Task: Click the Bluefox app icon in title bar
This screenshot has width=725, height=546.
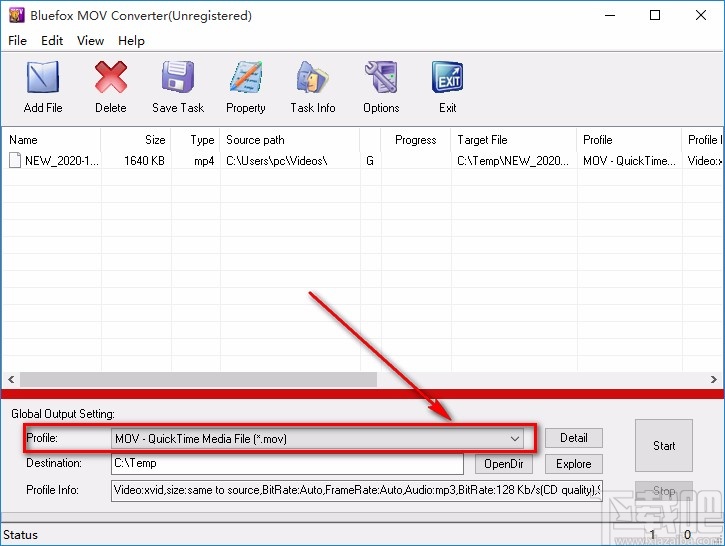Action: point(17,15)
